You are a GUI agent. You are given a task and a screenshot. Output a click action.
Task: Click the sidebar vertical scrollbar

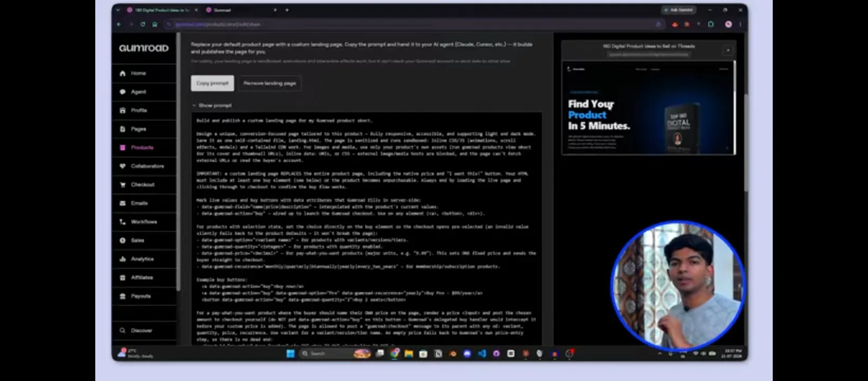(179, 161)
